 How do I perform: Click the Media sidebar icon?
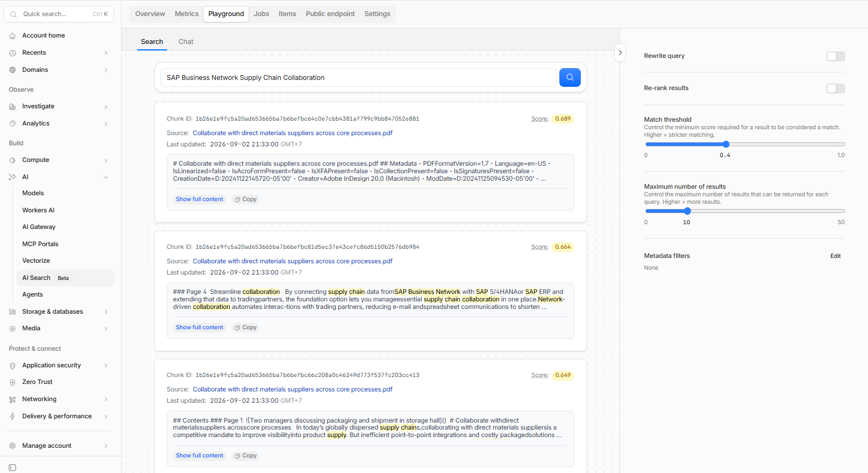(x=12, y=328)
